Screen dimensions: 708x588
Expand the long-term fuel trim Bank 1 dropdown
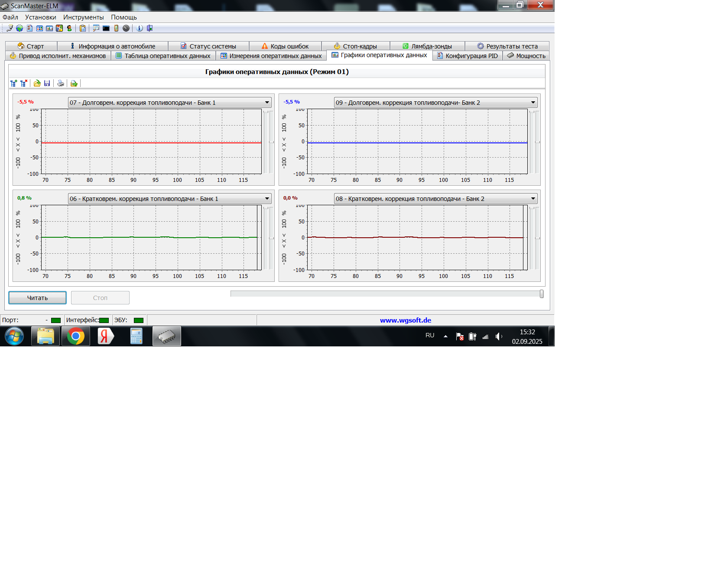coord(267,103)
